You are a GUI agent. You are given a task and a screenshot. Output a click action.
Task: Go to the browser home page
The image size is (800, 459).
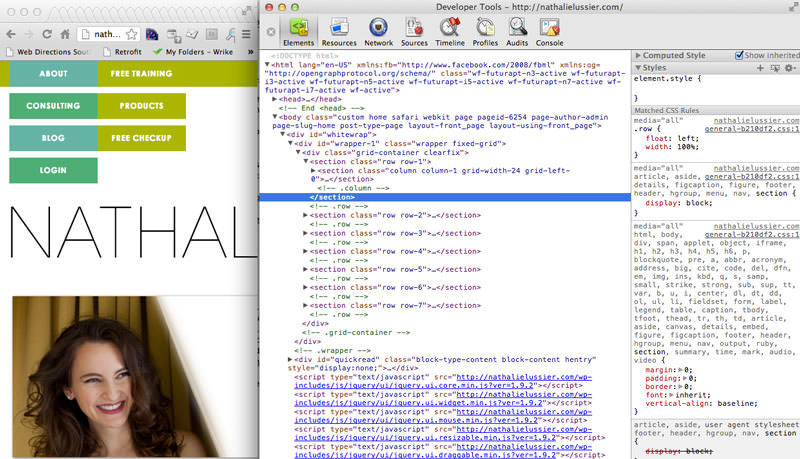tap(65, 34)
